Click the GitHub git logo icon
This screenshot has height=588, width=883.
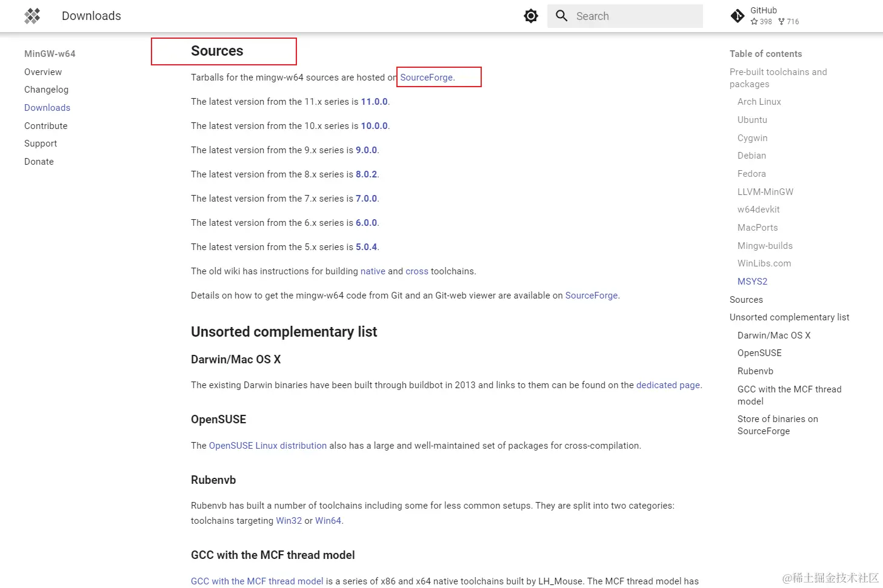(x=738, y=16)
